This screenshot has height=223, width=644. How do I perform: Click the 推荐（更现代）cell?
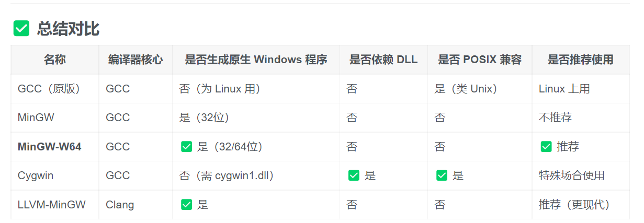coord(574,205)
